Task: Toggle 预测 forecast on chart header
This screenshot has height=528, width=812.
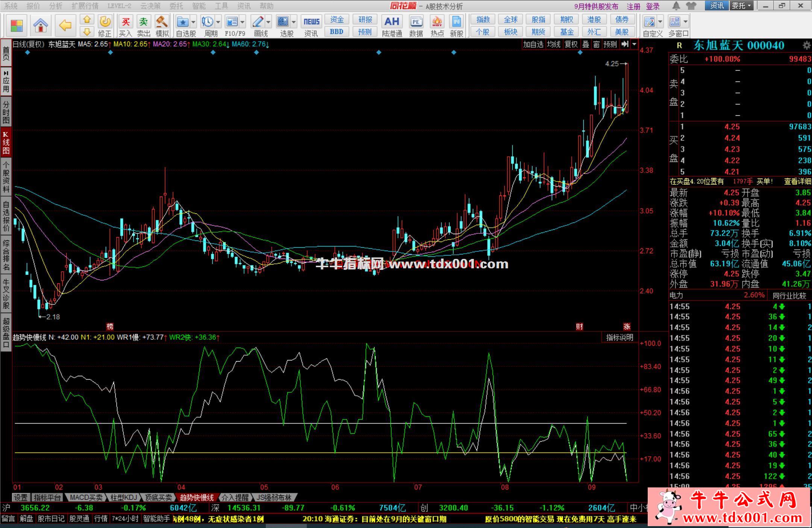Action: pyautogui.click(x=610, y=44)
